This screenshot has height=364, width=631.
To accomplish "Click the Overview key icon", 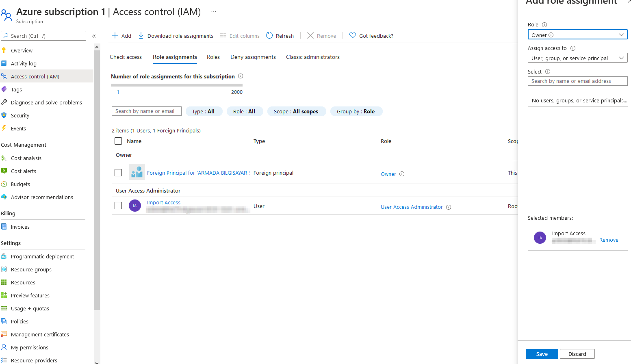I will (x=4, y=50).
